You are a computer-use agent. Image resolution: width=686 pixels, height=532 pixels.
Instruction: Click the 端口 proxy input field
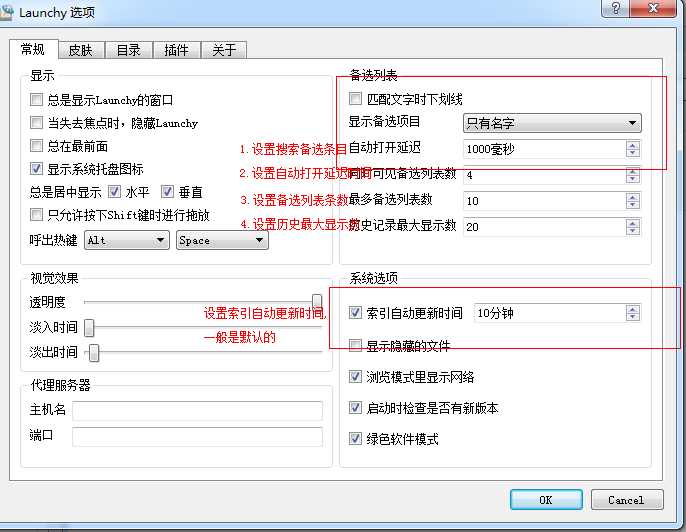[197, 437]
